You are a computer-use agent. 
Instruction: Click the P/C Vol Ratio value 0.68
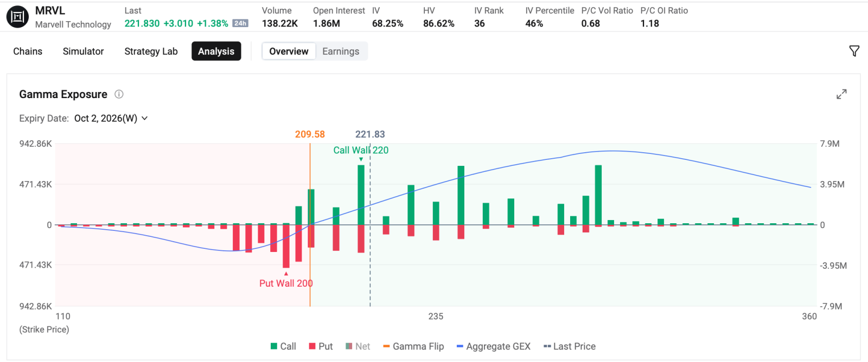pos(591,23)
